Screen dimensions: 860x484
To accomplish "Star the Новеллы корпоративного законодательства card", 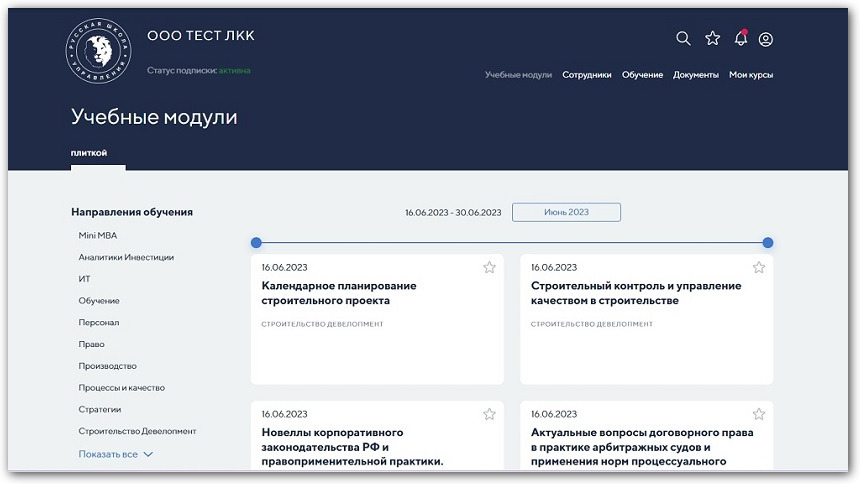I will [x=489, y=414].
